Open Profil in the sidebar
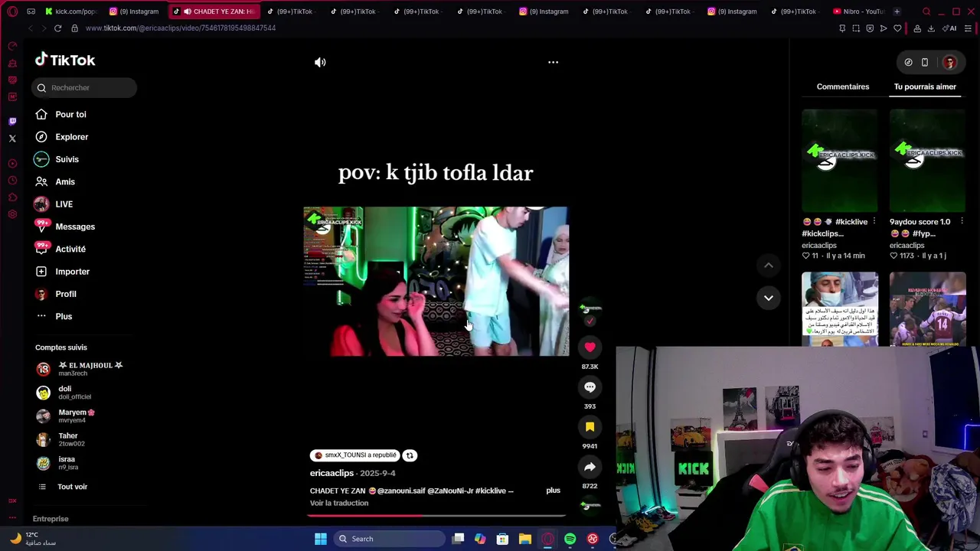Screen dimensions: 980x551 click(66, 294)
